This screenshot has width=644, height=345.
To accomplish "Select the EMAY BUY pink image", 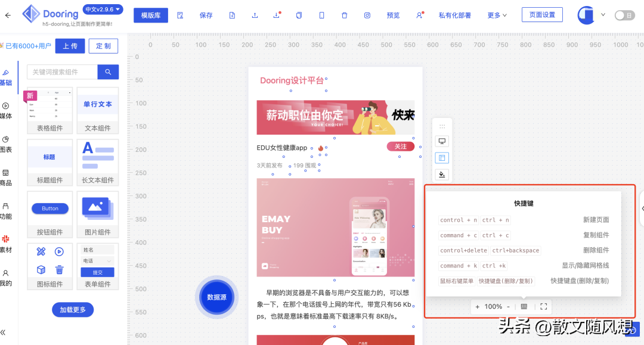I will pos(336,228).
